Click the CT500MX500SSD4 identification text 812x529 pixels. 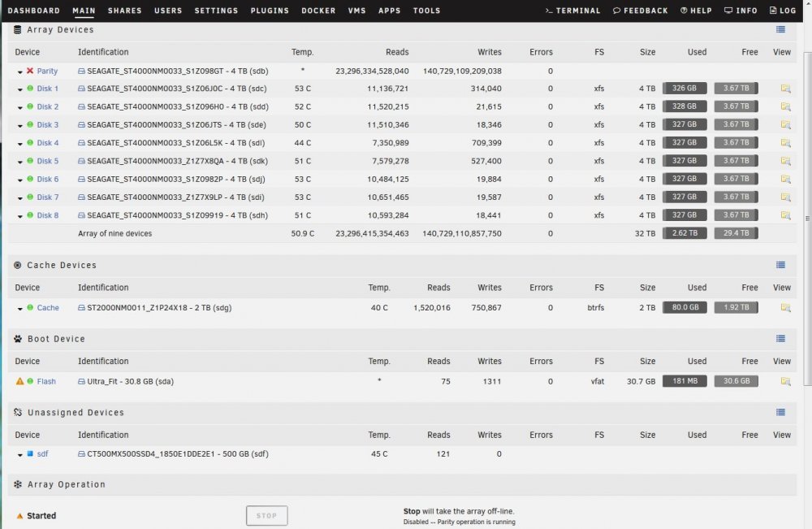tap(178, 454)
